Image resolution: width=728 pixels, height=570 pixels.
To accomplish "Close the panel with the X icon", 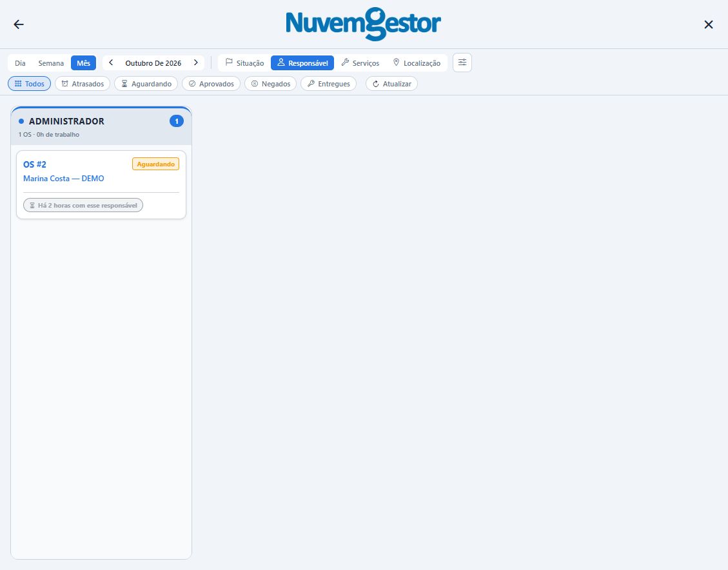I will pos(709,24).
